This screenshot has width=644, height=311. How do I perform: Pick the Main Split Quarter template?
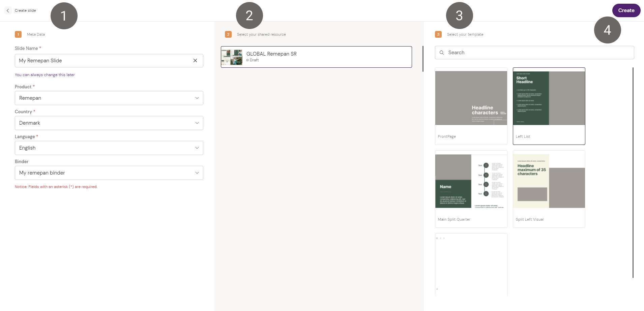click(471, 189)
